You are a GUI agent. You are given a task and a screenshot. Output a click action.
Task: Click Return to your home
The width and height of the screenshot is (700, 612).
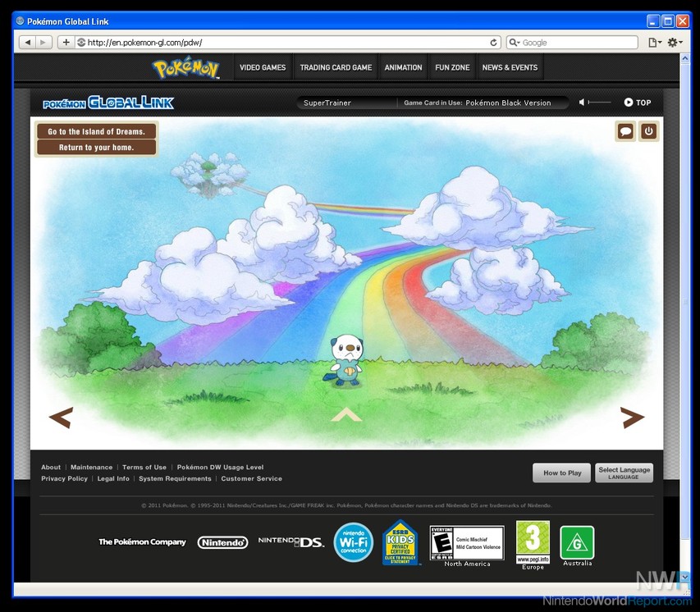click(97, 148)
